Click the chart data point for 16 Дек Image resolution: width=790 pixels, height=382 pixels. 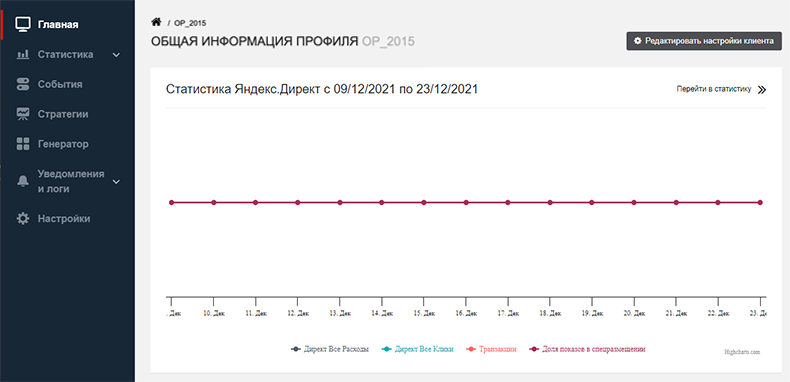(x=466, y=203)
